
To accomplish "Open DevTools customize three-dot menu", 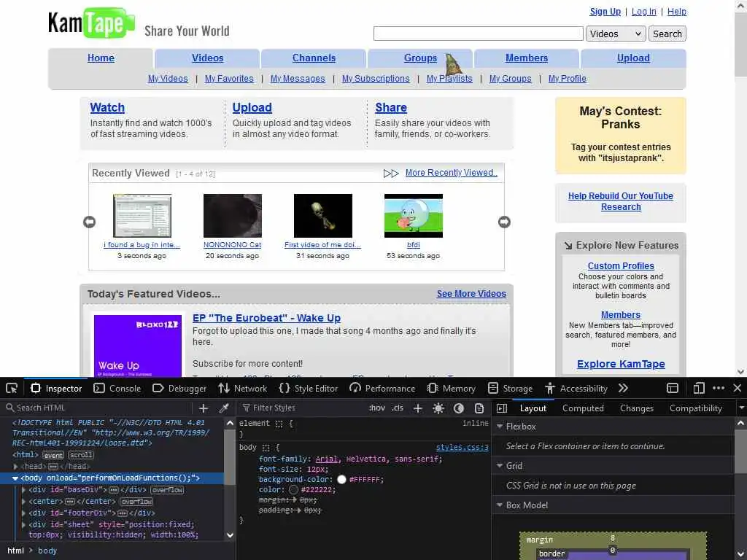I will pos(719,389).
